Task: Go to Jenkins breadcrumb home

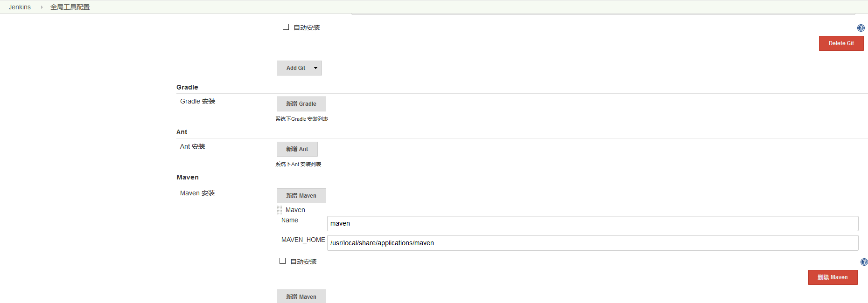Action: point(20,7)
